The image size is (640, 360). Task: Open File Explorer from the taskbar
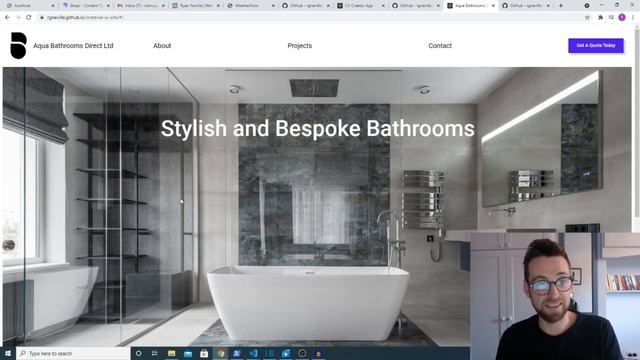pos(171,353)
